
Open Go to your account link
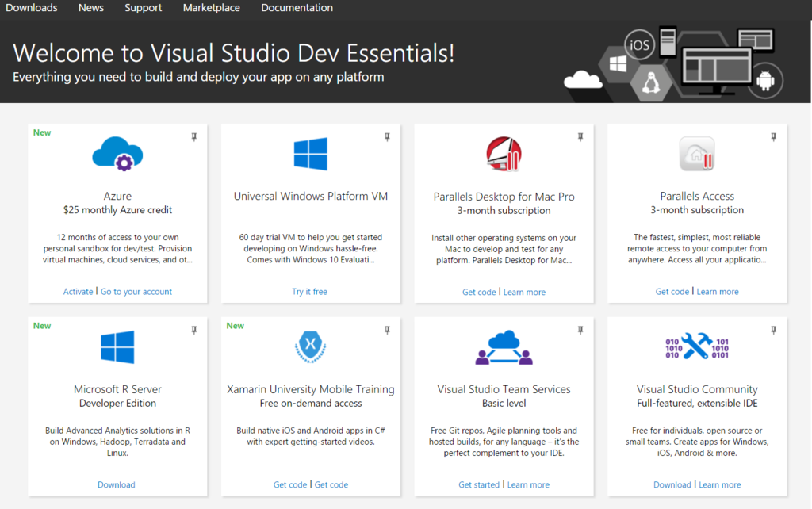pyautogui.click(x=136, y=292)
